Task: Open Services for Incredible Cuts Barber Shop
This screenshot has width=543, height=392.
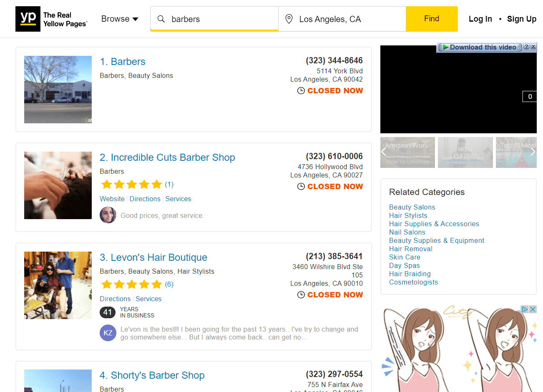Action: pyautogui.click(x=178, y=199)
